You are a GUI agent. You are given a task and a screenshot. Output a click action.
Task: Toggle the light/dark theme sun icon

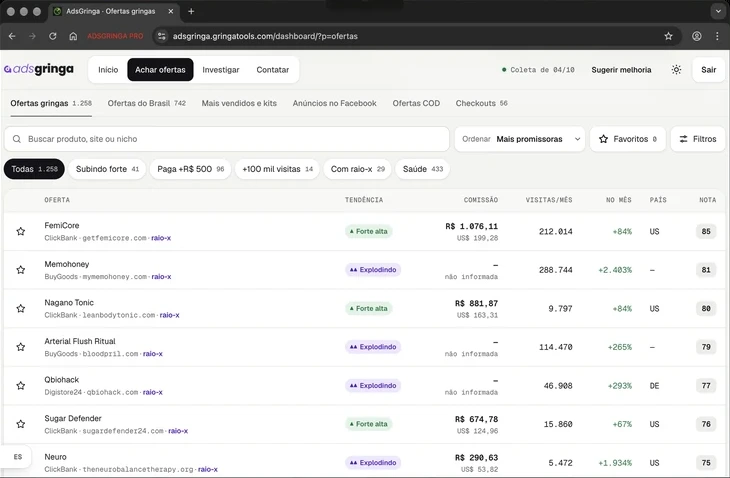[676, 70]
